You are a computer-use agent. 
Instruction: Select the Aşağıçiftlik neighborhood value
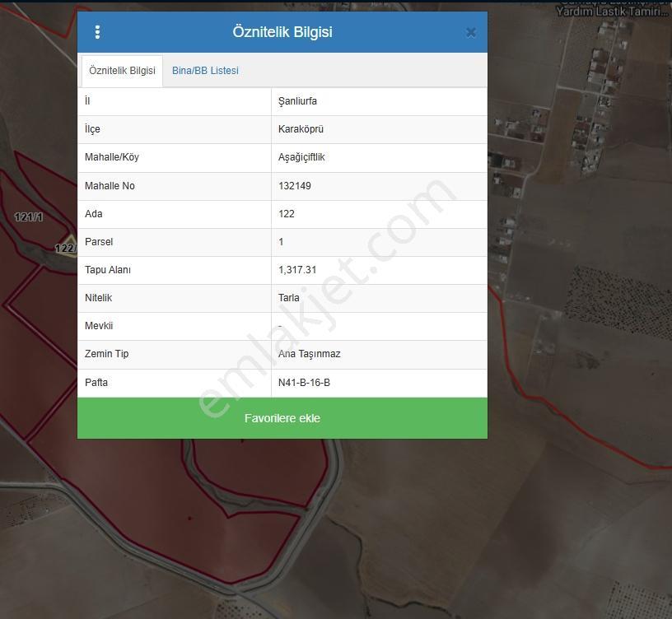point(301,157)
